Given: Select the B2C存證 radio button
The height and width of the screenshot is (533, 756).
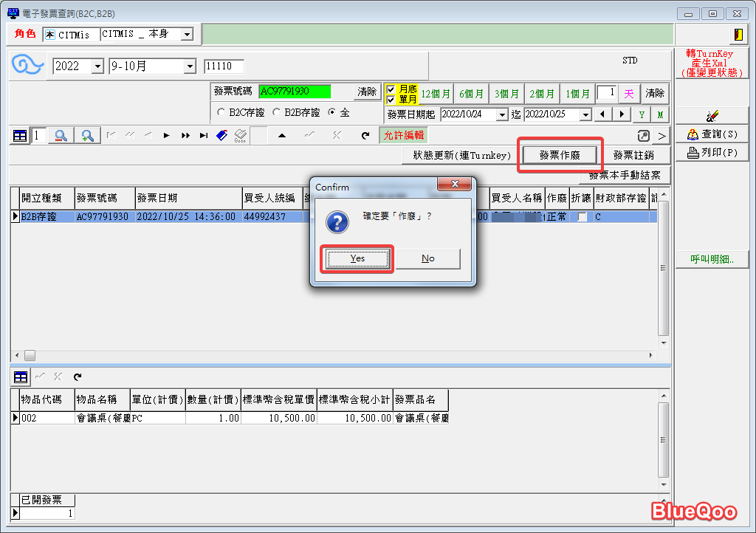Looking at the screenshot, I should (x=221, y=112).
